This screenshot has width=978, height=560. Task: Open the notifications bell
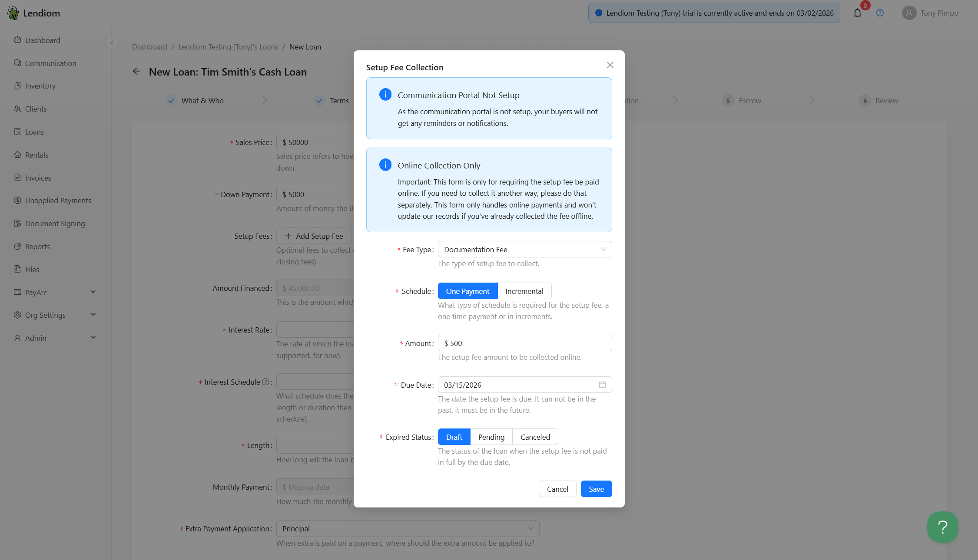point(857,13)
